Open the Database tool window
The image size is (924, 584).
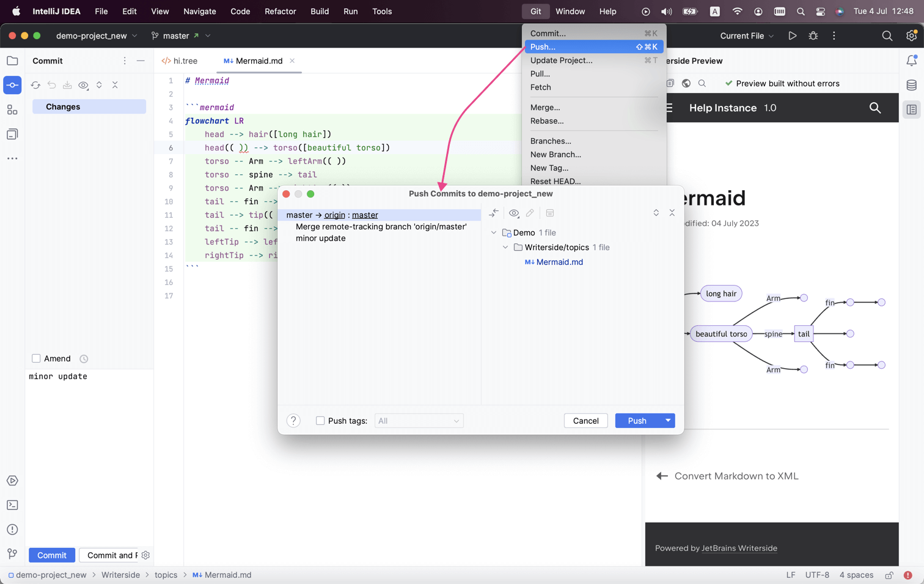[912, 85]
